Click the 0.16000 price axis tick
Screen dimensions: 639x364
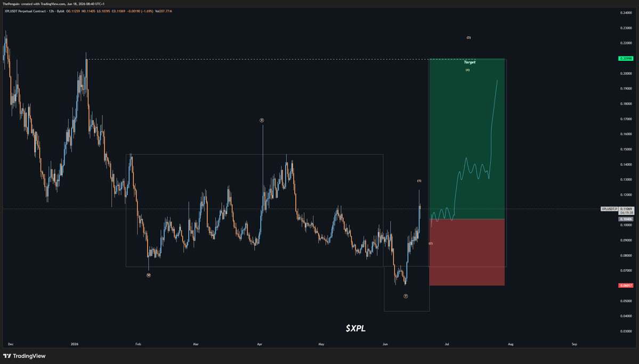coord(626,134)
